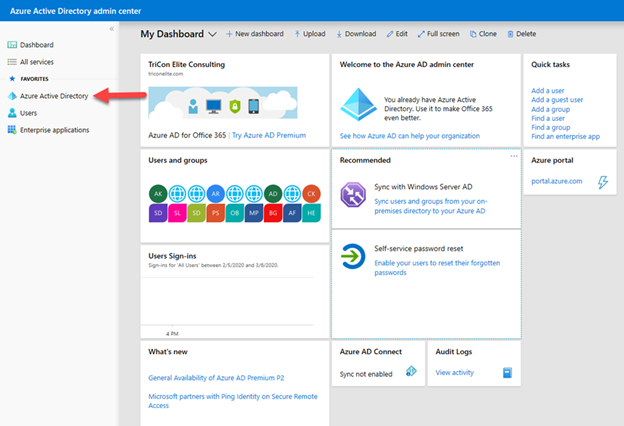
Task: Open Azure Active Directory favorite
Action: pos(54,96)
